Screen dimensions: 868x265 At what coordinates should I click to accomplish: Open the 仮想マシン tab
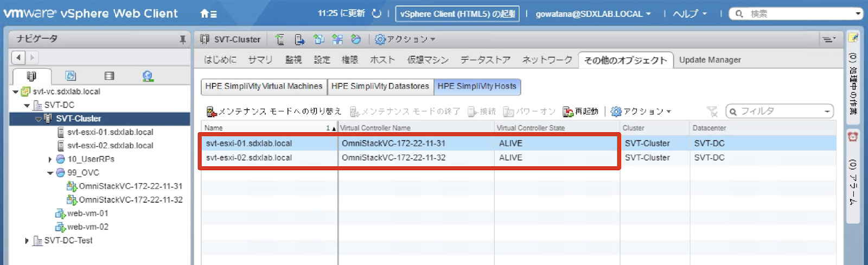tap(428, 60)
